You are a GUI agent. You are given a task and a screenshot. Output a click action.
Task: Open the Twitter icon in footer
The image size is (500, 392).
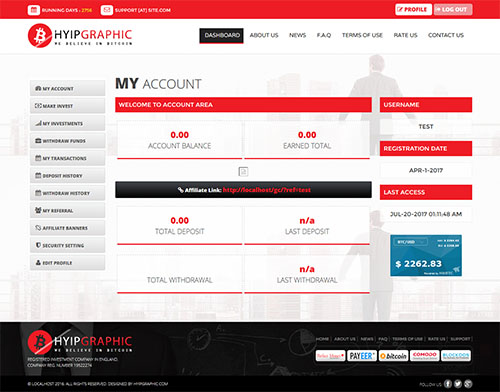pyautogui.click(x=458, y=384)
